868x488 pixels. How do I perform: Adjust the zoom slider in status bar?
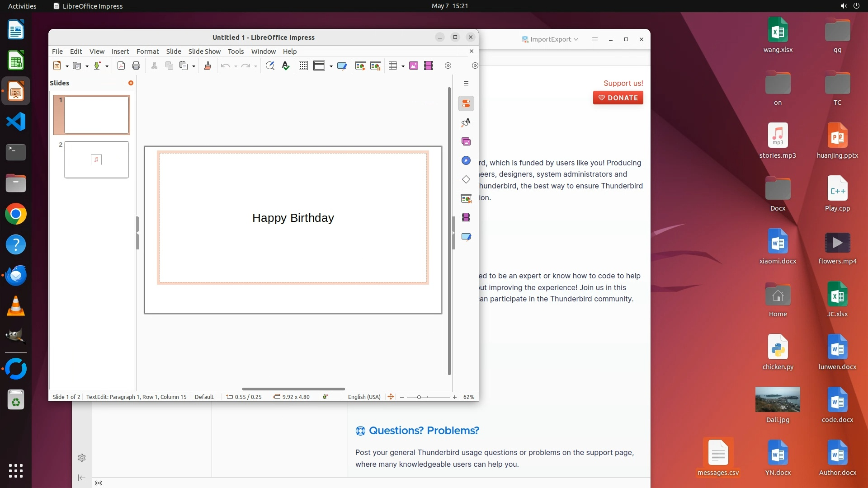coord(419,397)
